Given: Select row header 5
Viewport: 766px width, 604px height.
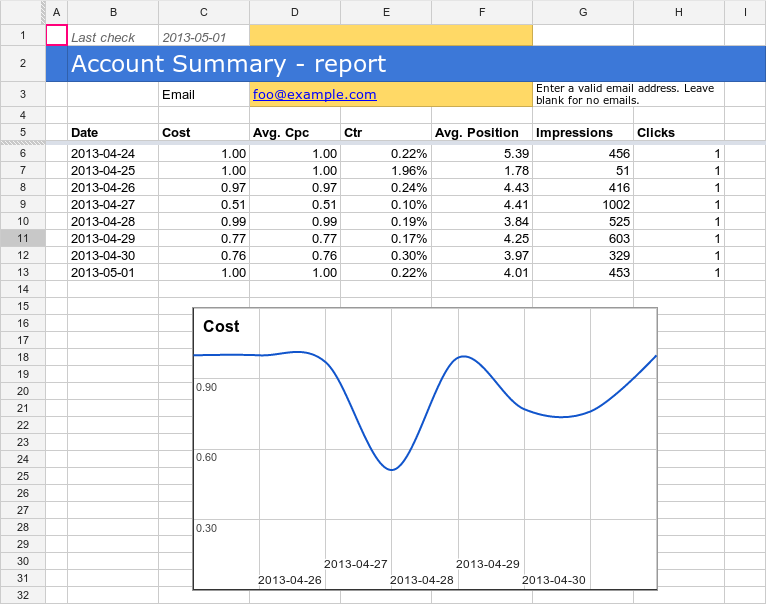Looking at the screenshot, I should coord(22,132).
